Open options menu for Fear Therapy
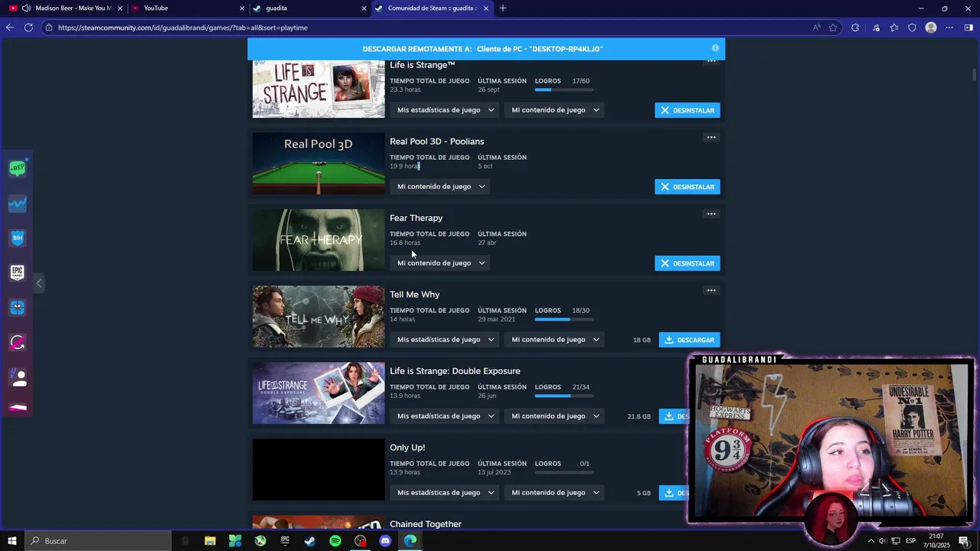The height and width of the screenshot is (551, 980). click(711, 214)
